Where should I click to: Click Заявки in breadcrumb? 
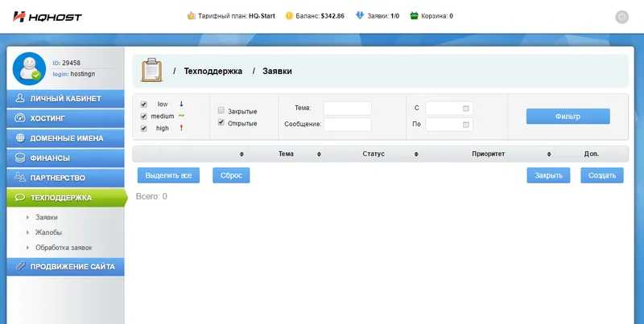tap(277, 71)
